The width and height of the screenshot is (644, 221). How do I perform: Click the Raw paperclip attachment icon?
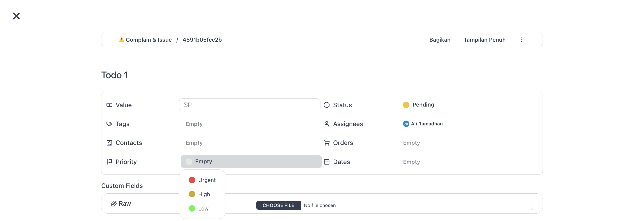pos(114,203)
